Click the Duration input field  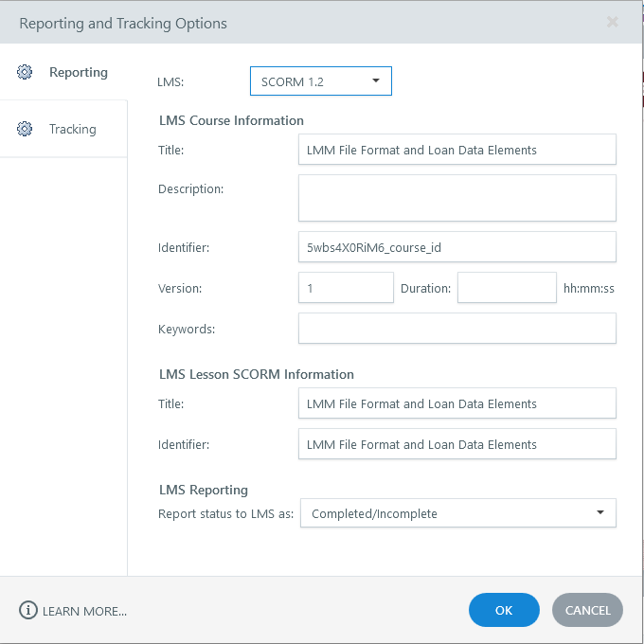click(507, 288)
